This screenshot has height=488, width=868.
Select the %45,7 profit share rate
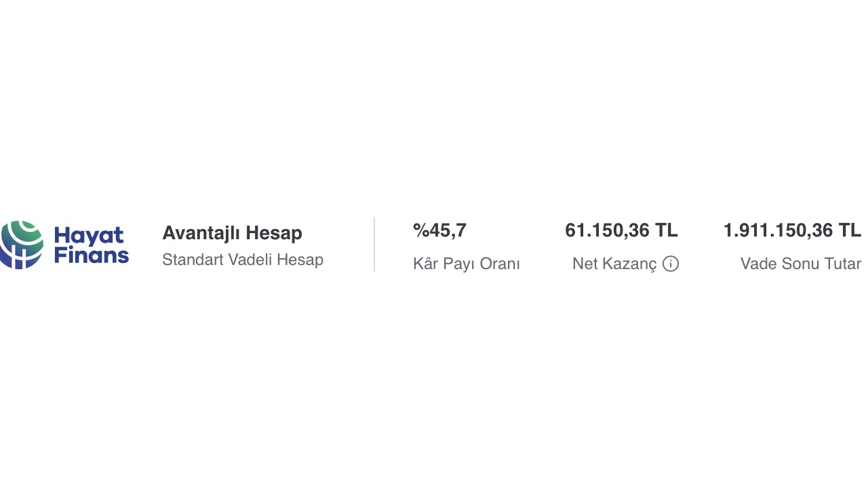439,230
